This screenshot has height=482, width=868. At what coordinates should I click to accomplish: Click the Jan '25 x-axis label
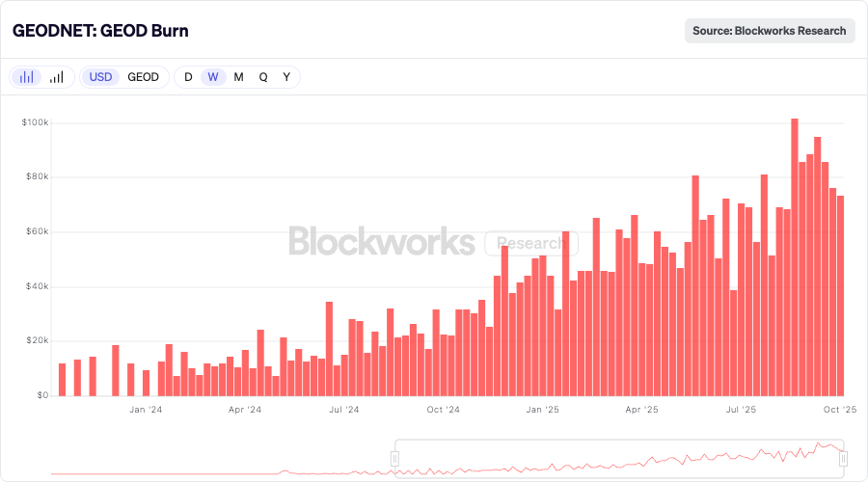pyautogui.click(x=542, y=410)
